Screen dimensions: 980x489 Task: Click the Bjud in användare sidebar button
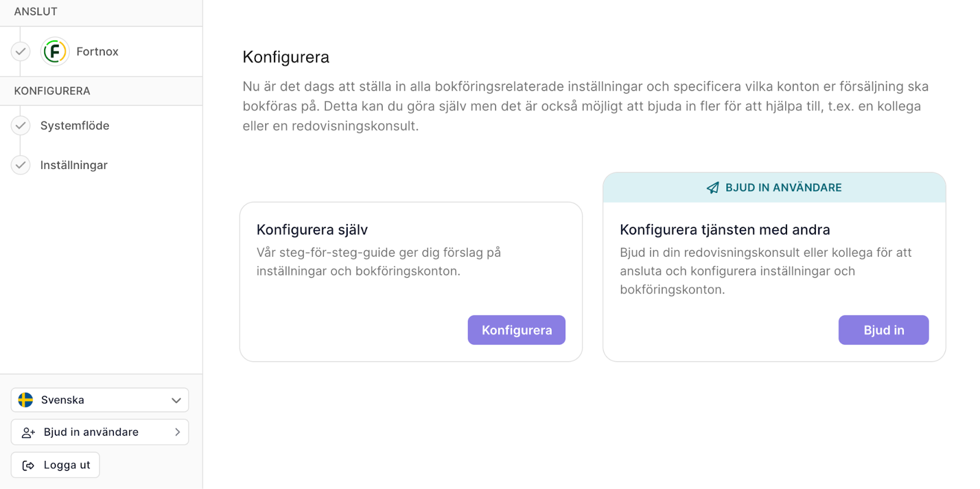coord(100,432)
